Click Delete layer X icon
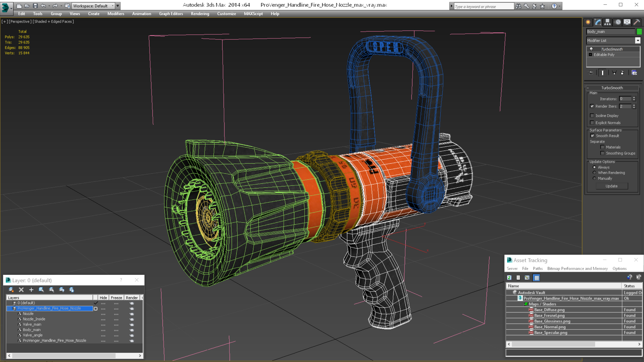The image size is (644, 362). pos(21,290)
